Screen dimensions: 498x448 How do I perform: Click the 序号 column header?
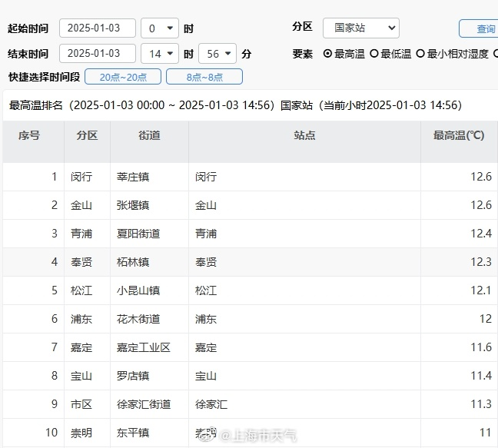29,135
